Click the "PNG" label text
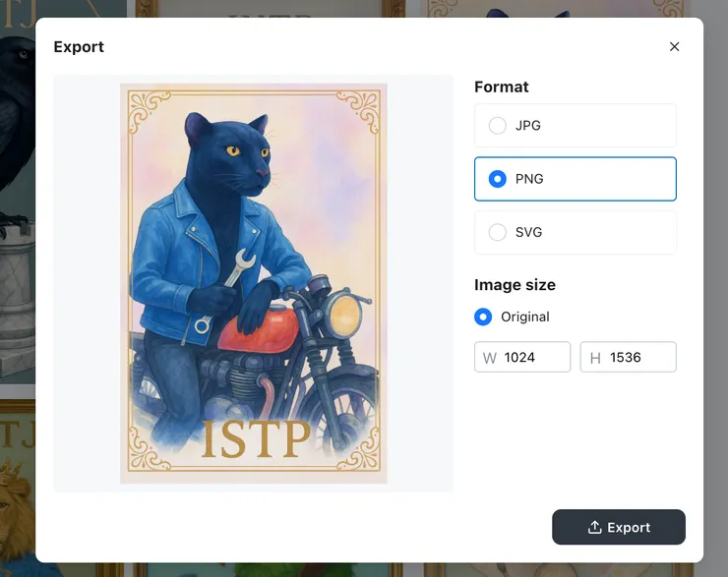 coord(529,179)
